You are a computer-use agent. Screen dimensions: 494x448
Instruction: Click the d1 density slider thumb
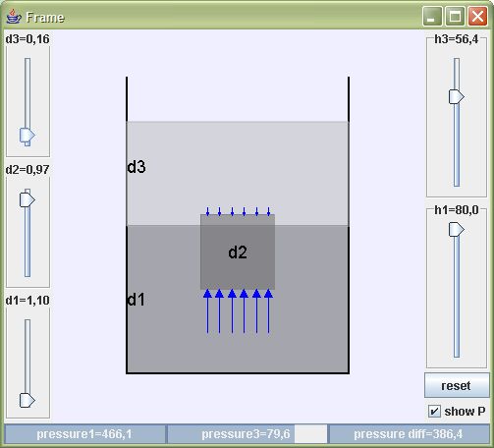pyautogui.click(x=27, y=400)
